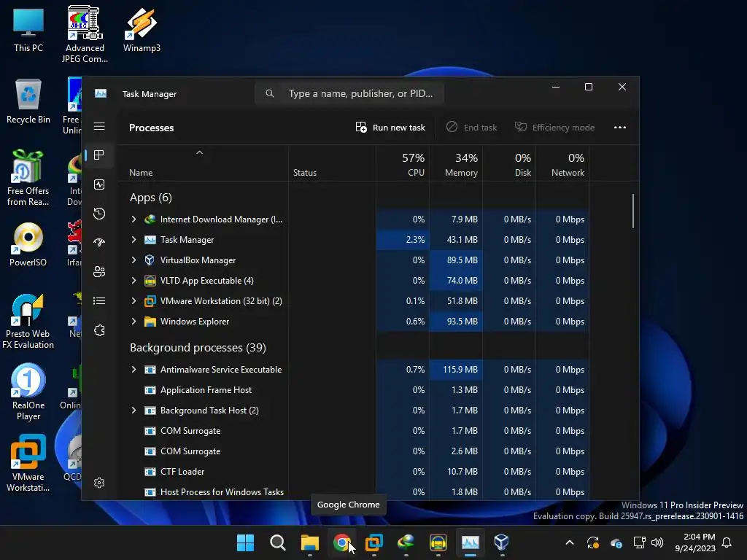The image size is (747, 560).
Task: Click the Windows Explorer process icon
Action: tap(150, 322)
